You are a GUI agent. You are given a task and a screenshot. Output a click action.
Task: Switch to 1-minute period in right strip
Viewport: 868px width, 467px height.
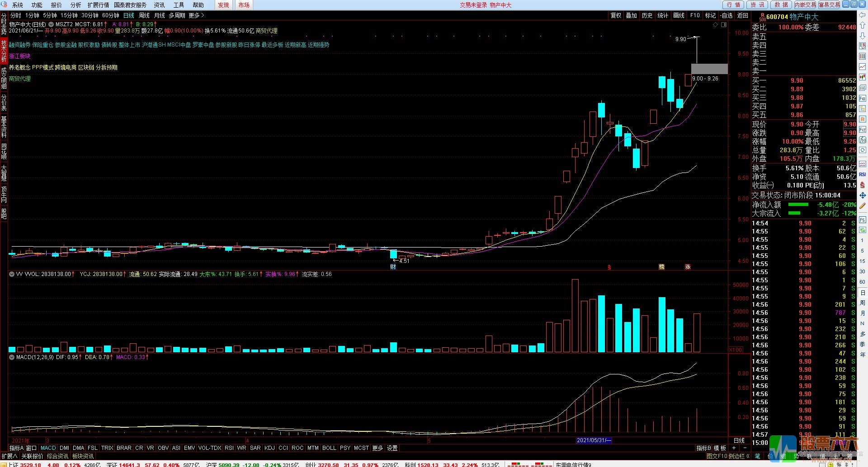[862, 240]
